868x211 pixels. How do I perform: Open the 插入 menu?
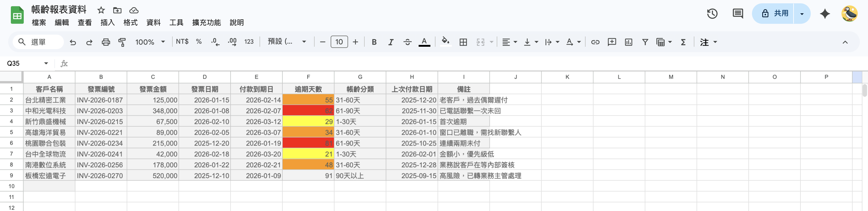(x=108, y=23)
